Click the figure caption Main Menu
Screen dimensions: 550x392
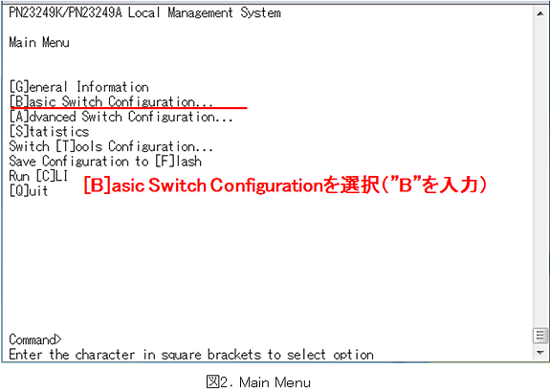258,382
